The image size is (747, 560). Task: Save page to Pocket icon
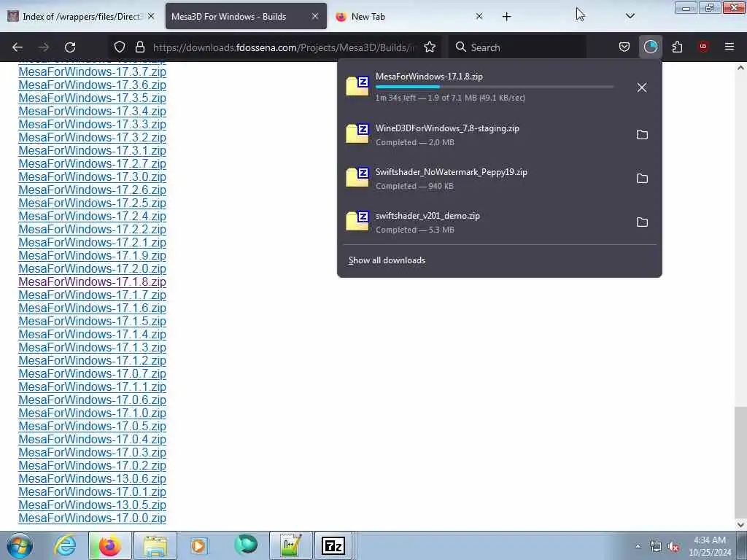624,47
